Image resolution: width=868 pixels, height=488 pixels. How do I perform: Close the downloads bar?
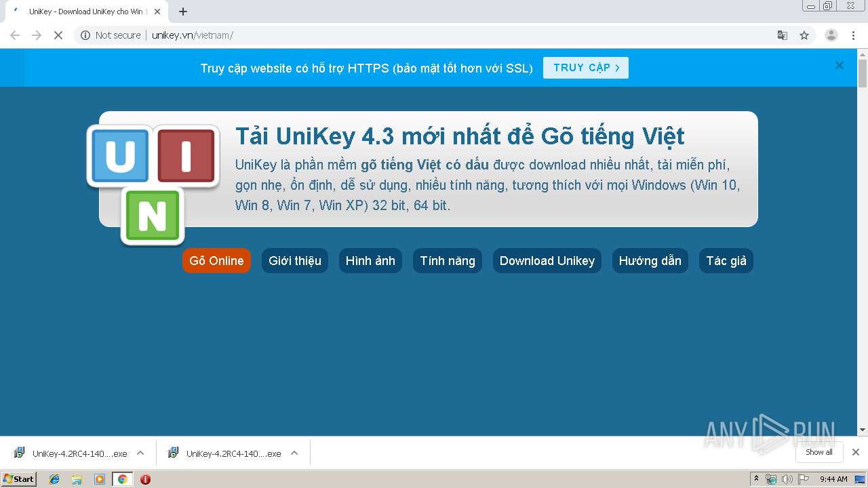[x=856, y=452]
